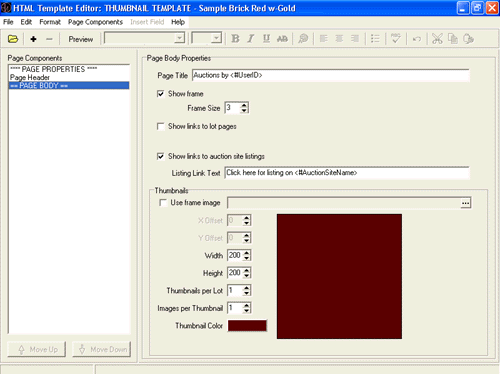Disable Show links to auction site listings
500x374 pixels.
[x=161, y=156]
